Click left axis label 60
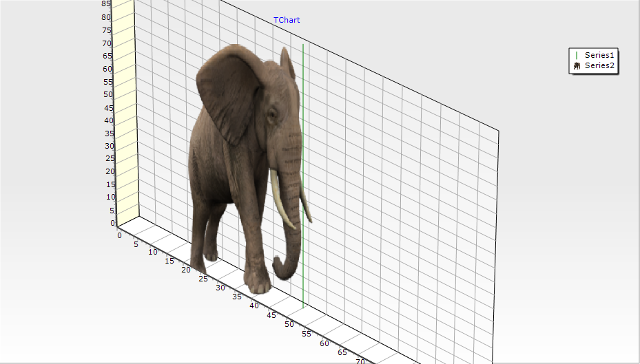 107,69
